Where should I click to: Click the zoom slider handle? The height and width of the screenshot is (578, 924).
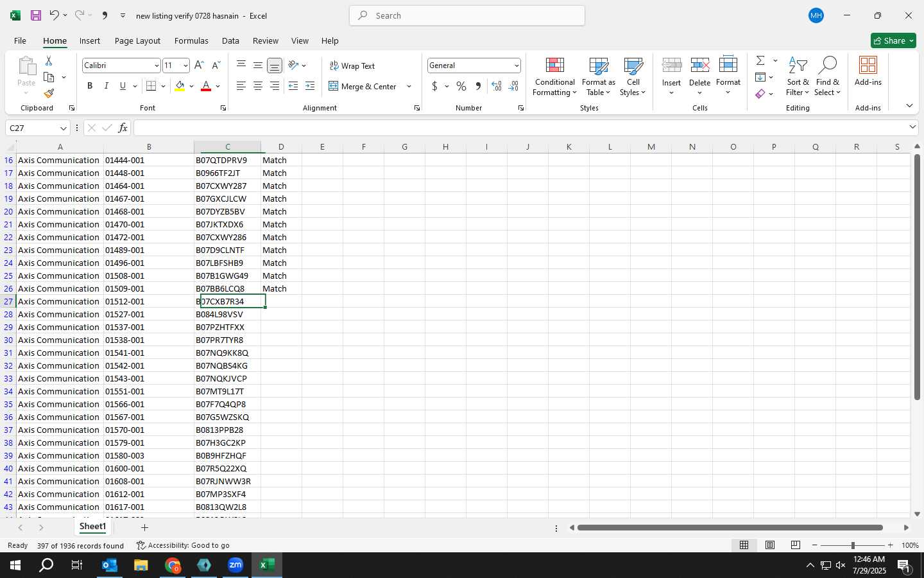tap(853, 545)
